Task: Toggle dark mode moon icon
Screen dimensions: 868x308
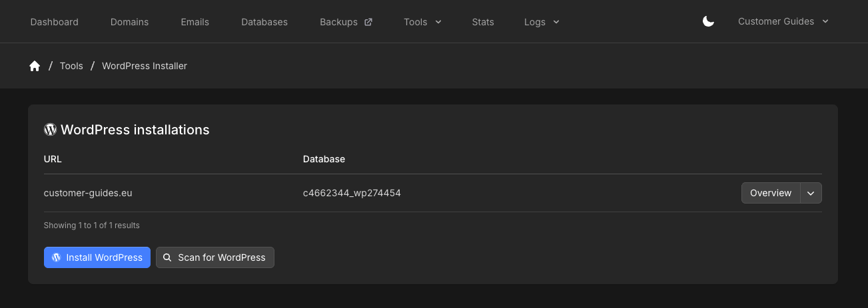Action: [x=708, y=22]
